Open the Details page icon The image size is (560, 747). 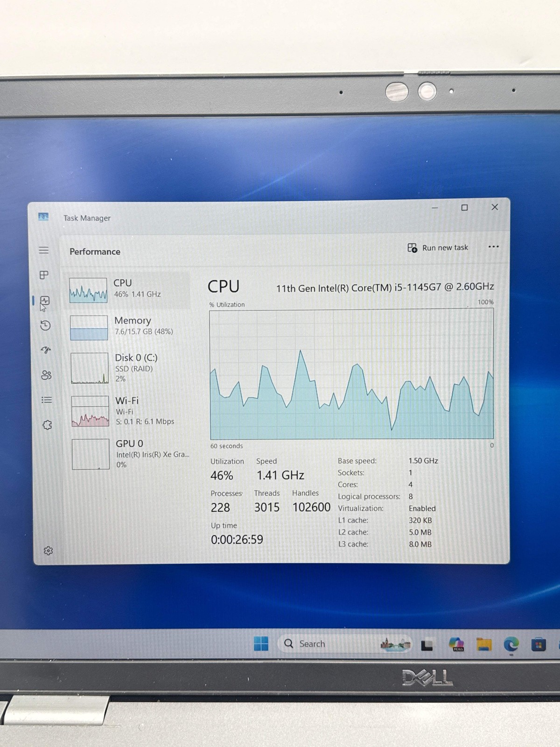(x=47, y=400)
